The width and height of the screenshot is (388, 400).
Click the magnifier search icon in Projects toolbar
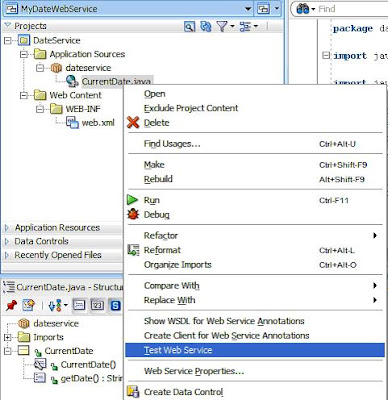[x=189, y=26]
